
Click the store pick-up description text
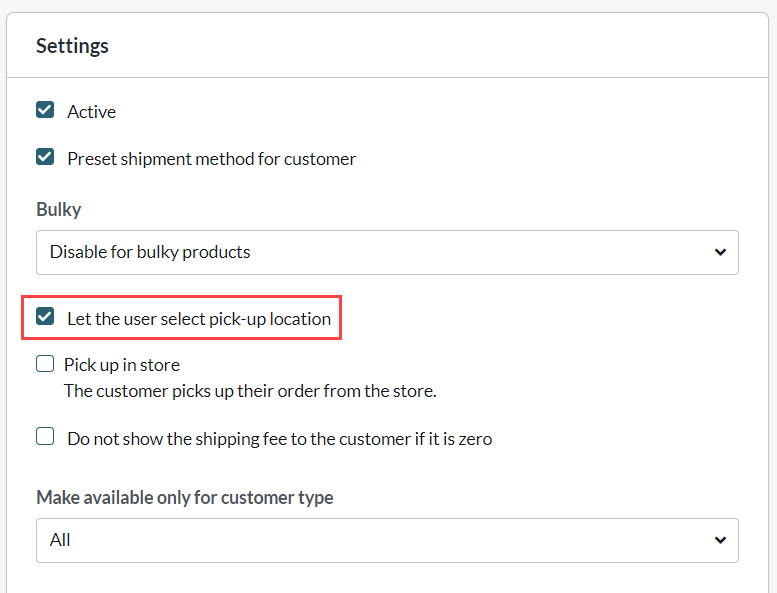(x=250, y=391)
